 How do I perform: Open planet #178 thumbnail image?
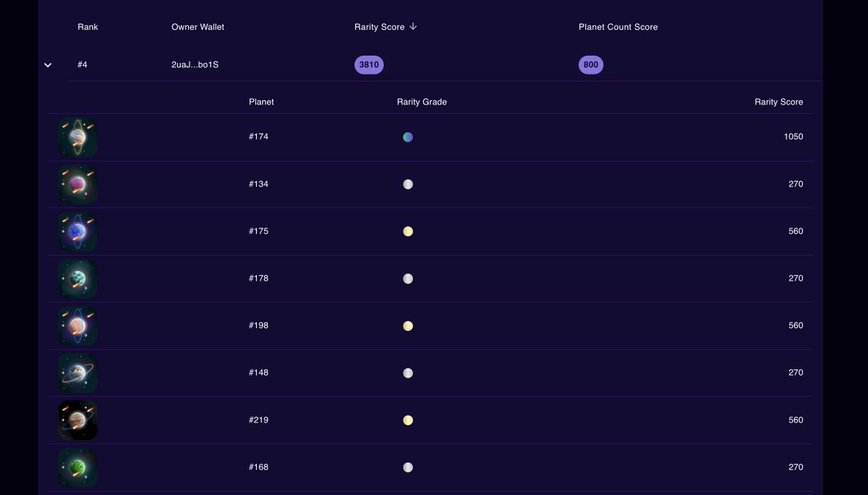click(77, 279)
